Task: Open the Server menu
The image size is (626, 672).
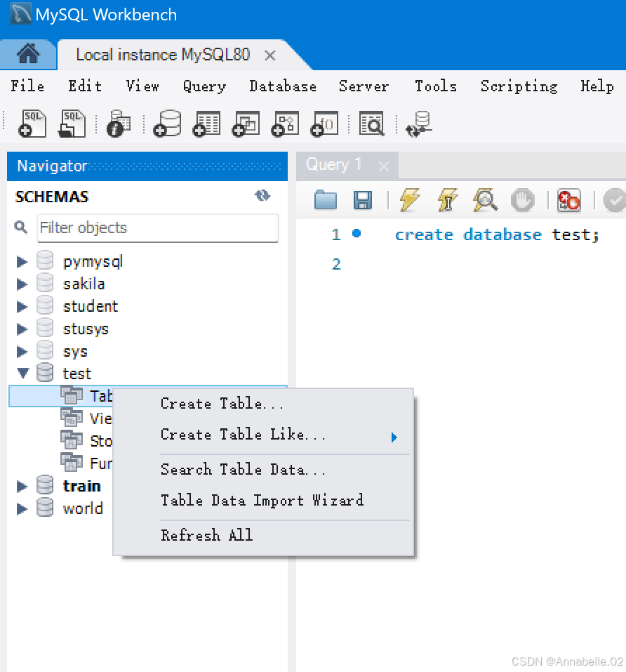Action: pos(364,86)
